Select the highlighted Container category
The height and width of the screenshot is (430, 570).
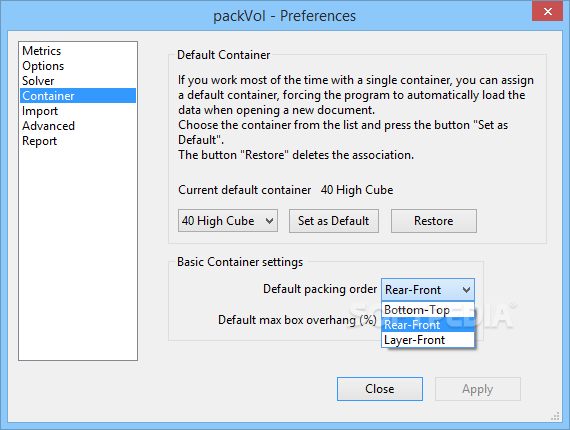(x=78, y=96)
